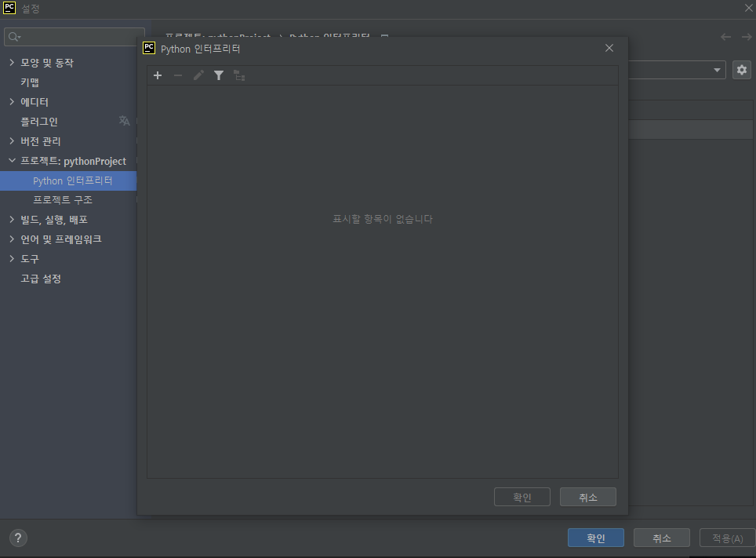Expand the 모양 및 동작 section

coord(12,62)
